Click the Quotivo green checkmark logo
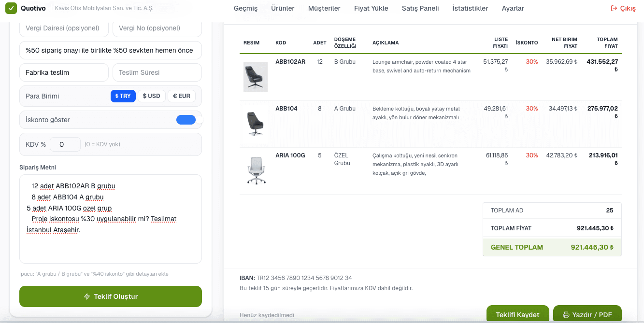Screen dimensions: 644x323 (x=12, y=8)
